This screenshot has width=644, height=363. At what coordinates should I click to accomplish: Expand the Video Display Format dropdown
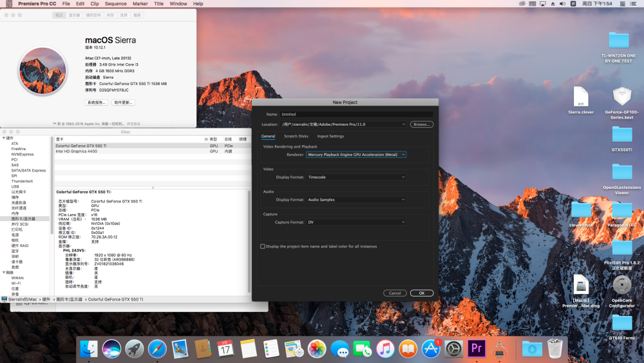(356, 177)
